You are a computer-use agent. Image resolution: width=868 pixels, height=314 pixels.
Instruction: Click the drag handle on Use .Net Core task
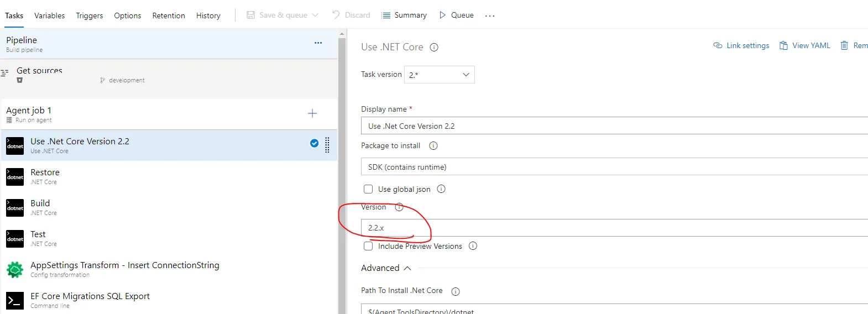(x=327, y=145)
